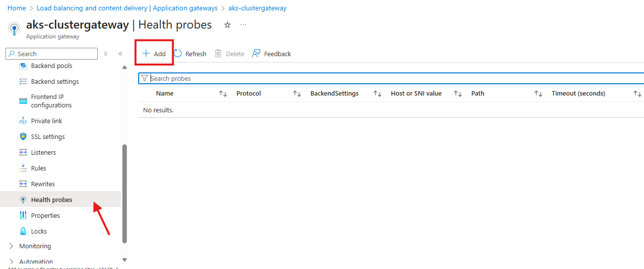This screenshot has height=269, width=644.
Task: Click the sidebar vertical scrollbar thumb
Action: click(x=124, y=194)
